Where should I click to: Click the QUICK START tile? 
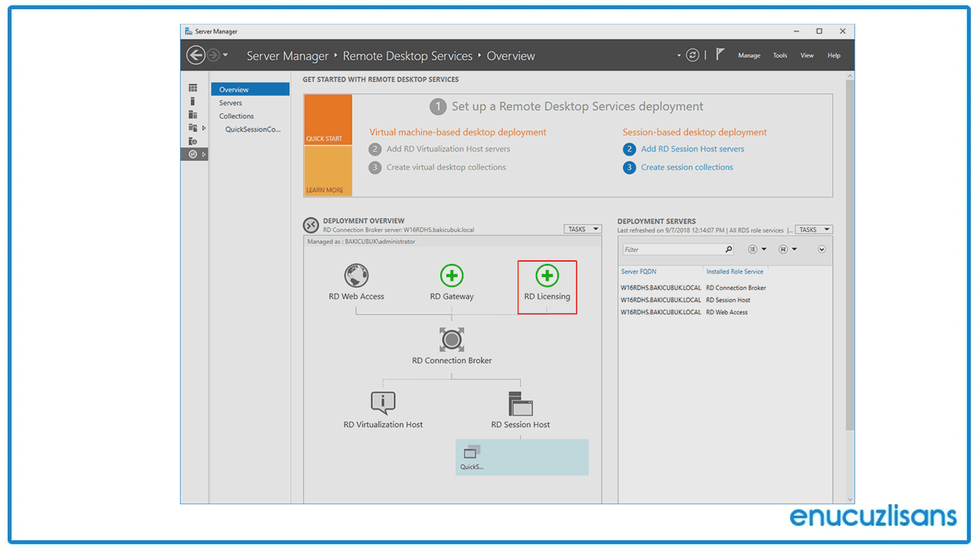pyautogui.click(x=328, y=119)
